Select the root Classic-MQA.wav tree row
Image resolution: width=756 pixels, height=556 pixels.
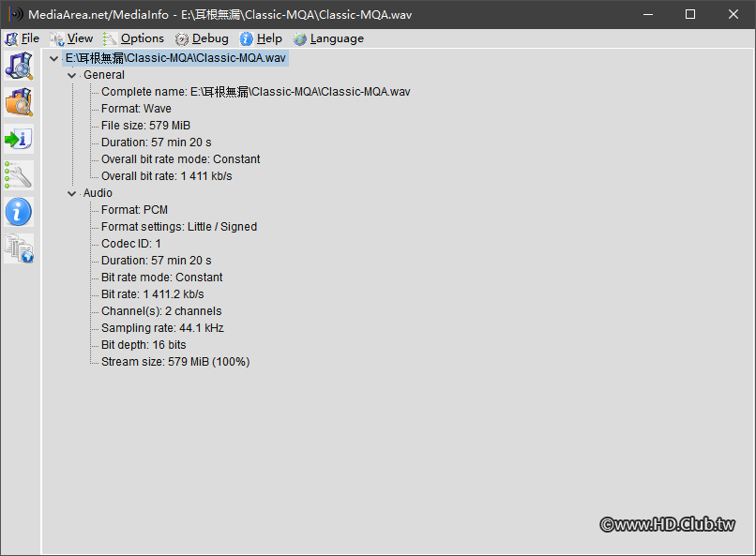click(x=175, y=58)
